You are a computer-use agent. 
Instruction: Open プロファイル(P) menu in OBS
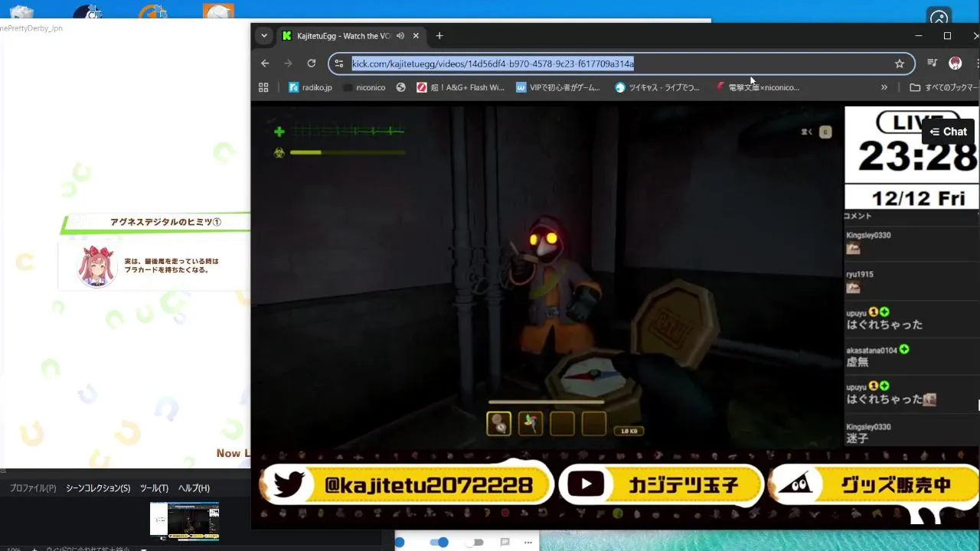(x=33, y=488)
